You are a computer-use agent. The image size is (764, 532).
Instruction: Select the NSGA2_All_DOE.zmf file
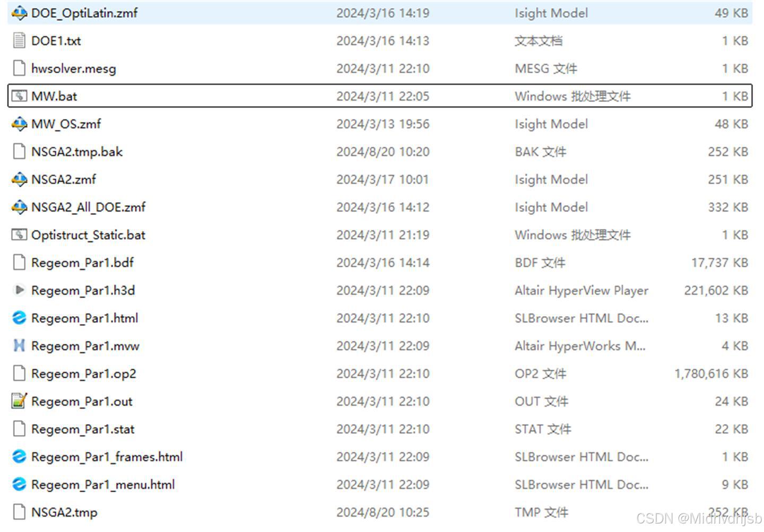(x=89, y=207)
